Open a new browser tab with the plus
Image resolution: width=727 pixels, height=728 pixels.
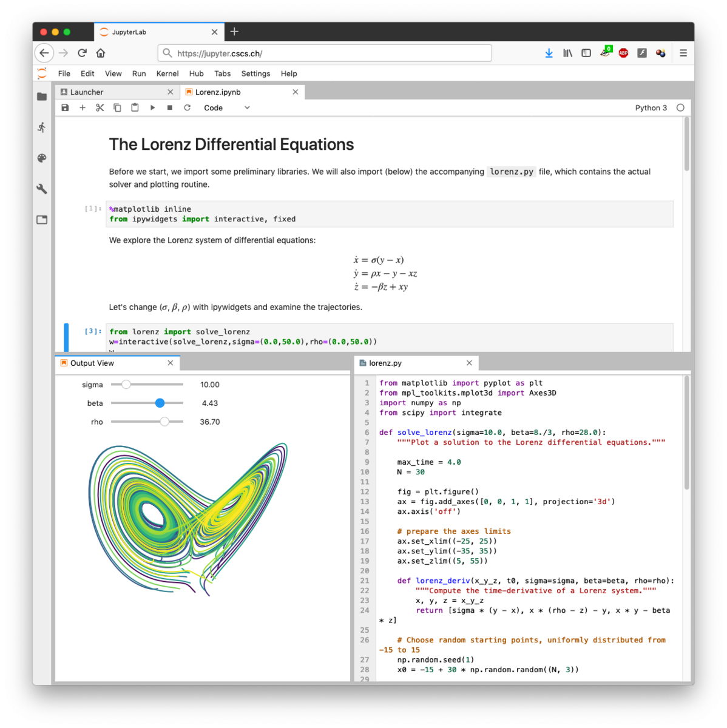pos(234,32)
